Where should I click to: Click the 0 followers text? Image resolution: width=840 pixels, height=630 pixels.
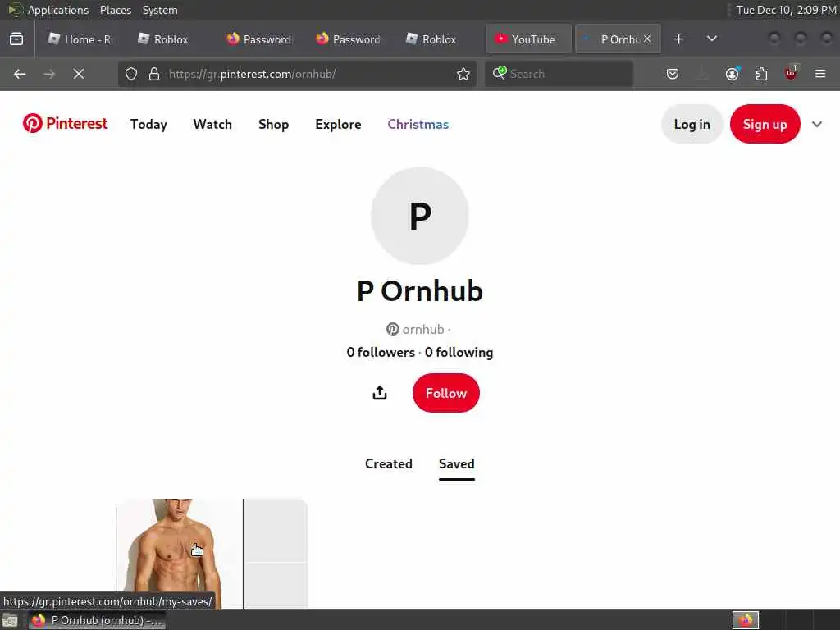(381, 352)
